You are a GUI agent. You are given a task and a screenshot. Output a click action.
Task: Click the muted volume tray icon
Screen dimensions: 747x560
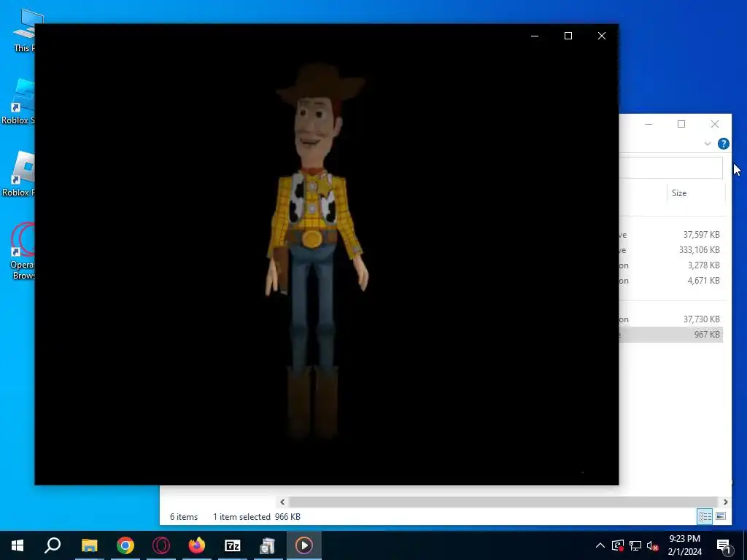point(652,545)
